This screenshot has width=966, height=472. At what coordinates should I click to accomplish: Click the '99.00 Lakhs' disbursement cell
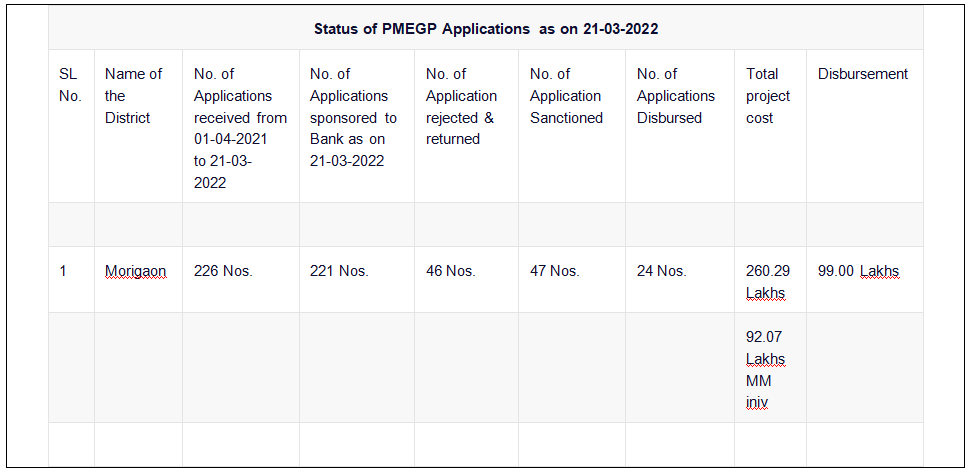(865, 279)
